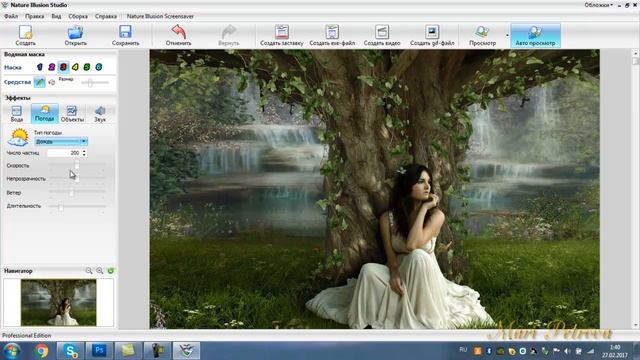The height and width of the screenshot is (360, 640).
Task: Select water mask number 4
Action: pyautogui.click(x=75, y=67)
